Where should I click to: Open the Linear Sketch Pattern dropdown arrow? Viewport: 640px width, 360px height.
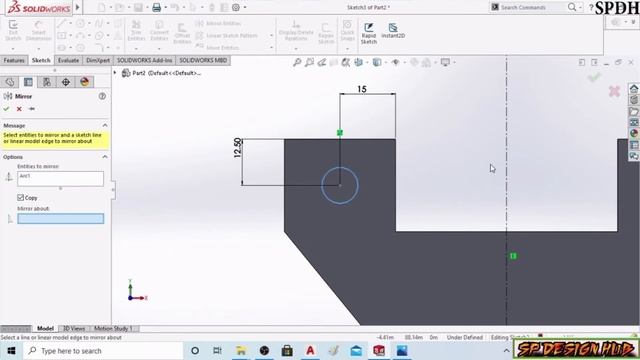(x=271, y=36)
